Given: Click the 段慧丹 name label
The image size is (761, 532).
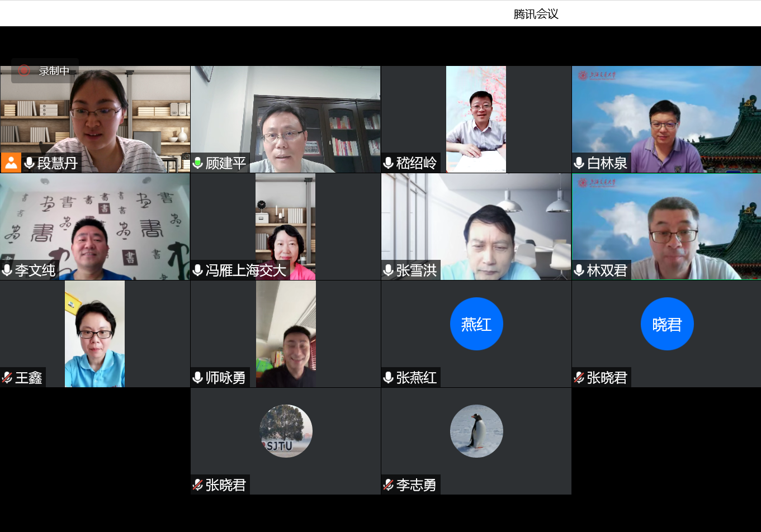Looking at the screenshot, I should coord(57,163).
